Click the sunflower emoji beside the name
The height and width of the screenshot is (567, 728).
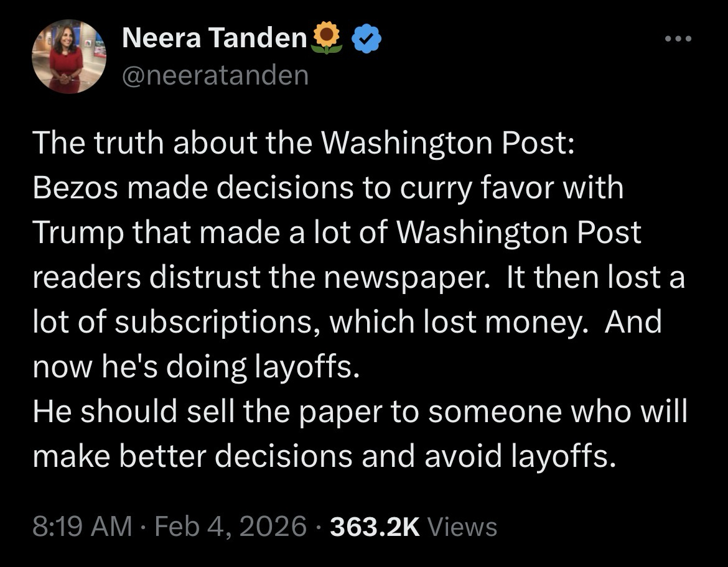(326, 39)
